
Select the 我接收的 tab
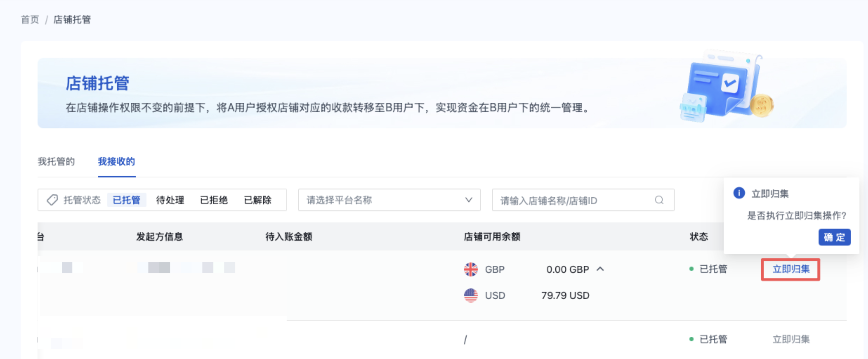[x=116, y=161]
